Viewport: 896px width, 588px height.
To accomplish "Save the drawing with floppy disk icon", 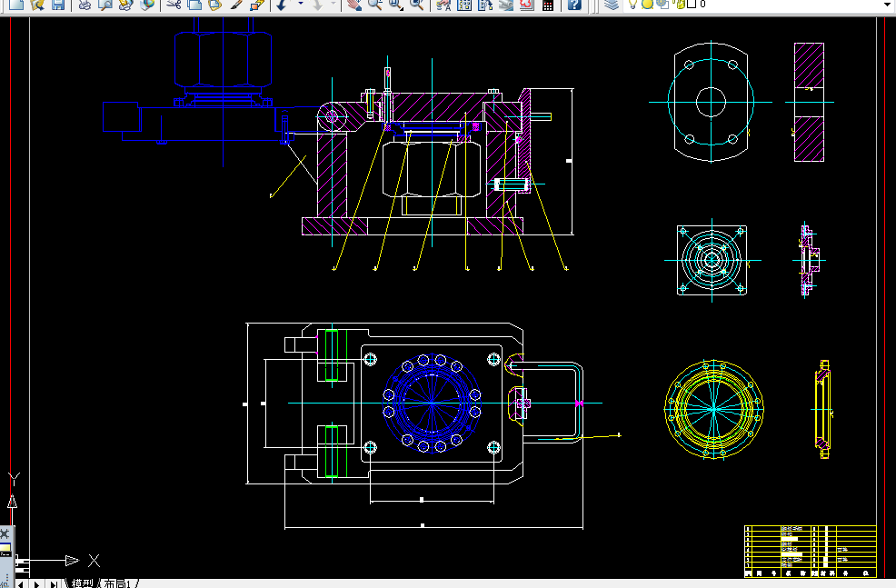I will coord(58,5).
